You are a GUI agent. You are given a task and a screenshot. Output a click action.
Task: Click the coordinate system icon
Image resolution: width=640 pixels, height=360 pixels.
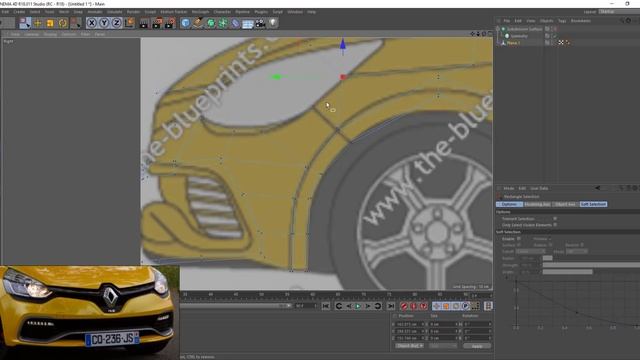[129, 23]
